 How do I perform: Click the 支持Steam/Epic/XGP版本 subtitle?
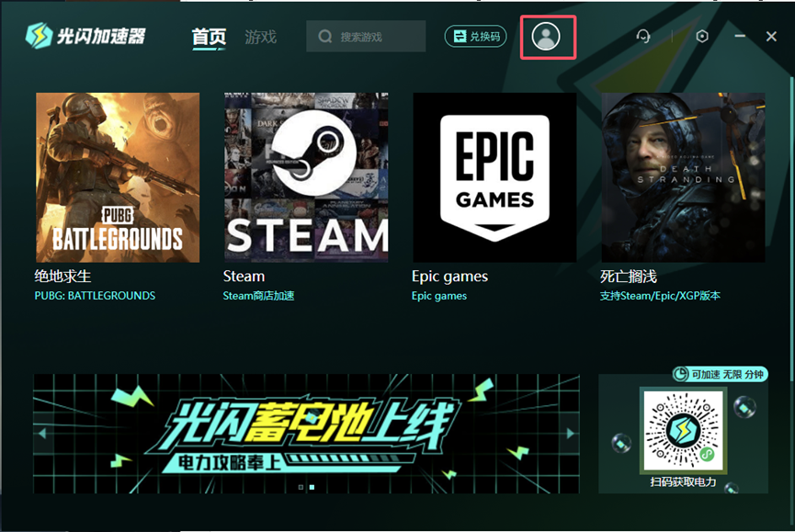click(660, 296)
